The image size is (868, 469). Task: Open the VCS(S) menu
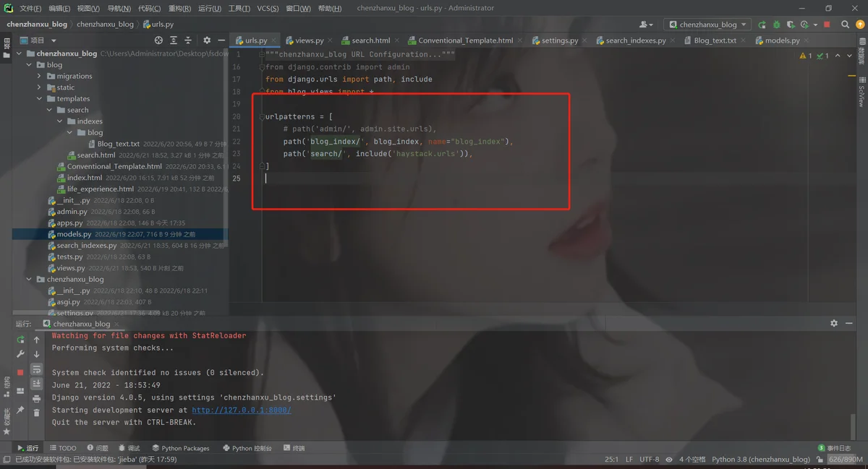pyautogui.click(x=268, y=9)
